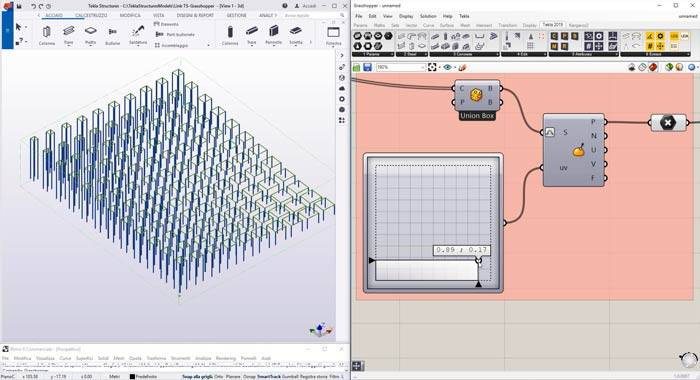Toggle SmartTrack in Rhino status bar
Screen dimensions: 700x380
tap(269, 376)
